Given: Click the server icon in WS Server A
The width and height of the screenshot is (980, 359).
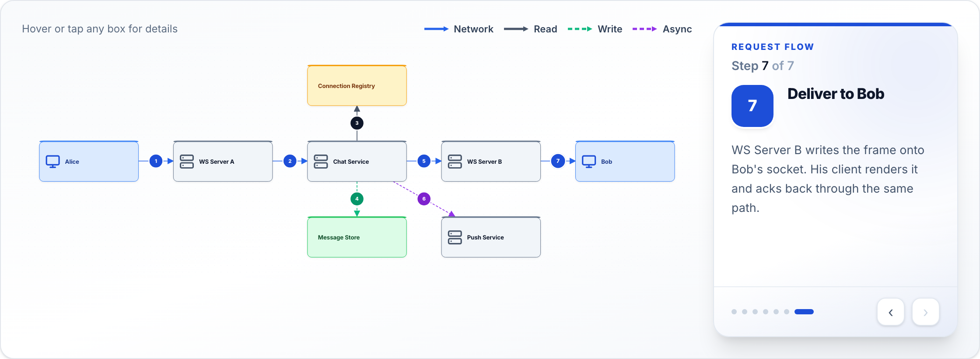Looking at the screenshot, I should [x=187, y=162].
